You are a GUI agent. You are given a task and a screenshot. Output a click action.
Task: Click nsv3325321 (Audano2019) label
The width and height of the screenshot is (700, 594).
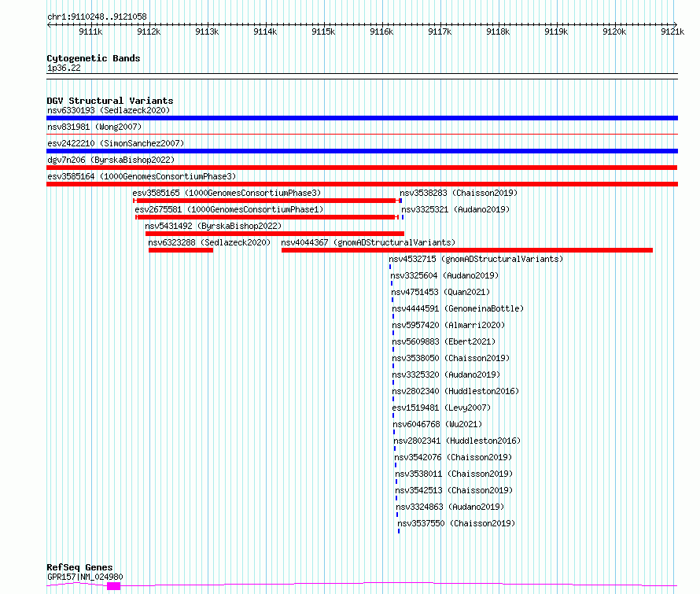[455, 209]
